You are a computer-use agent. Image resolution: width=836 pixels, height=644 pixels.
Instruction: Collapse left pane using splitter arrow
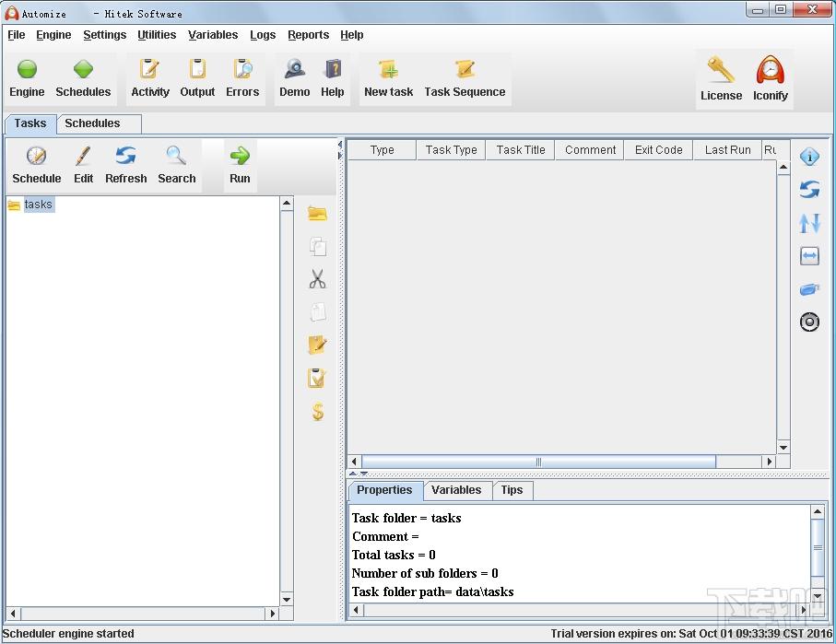tap(340, 145)
